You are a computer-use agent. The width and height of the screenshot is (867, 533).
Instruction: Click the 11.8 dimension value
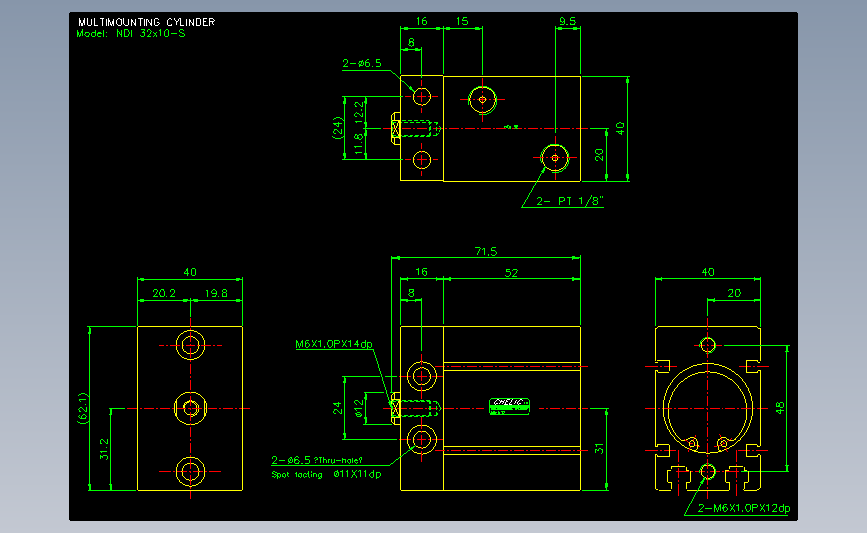[x=359, y=144]
